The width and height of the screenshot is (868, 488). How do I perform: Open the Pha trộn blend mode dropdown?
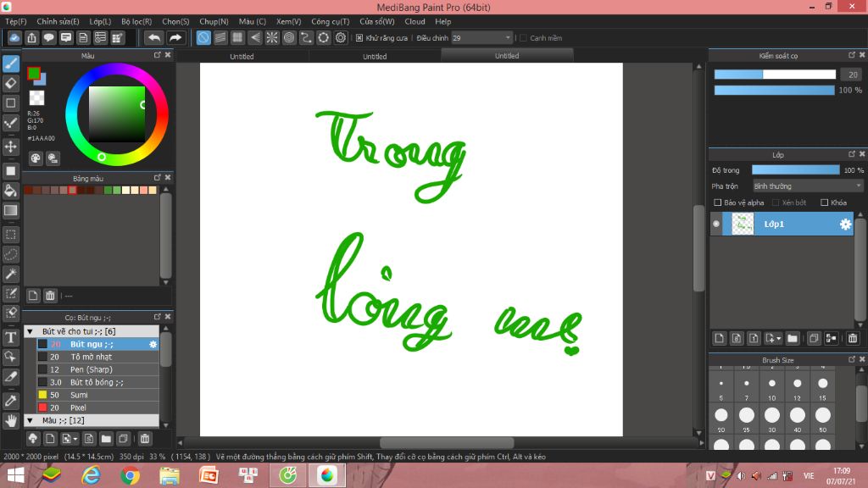coord(808,186)
